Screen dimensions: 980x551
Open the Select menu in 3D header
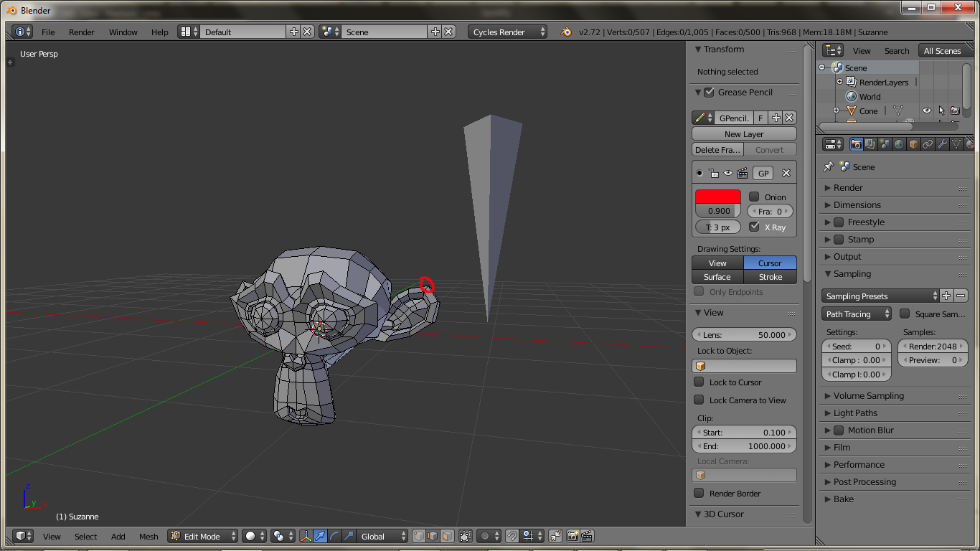85,537
